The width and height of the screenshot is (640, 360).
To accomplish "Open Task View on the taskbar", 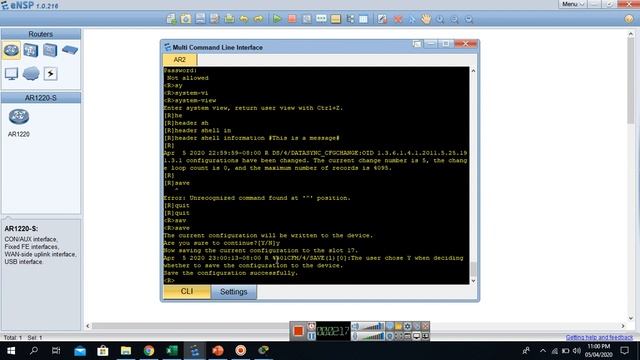I will tap(56, 351).
